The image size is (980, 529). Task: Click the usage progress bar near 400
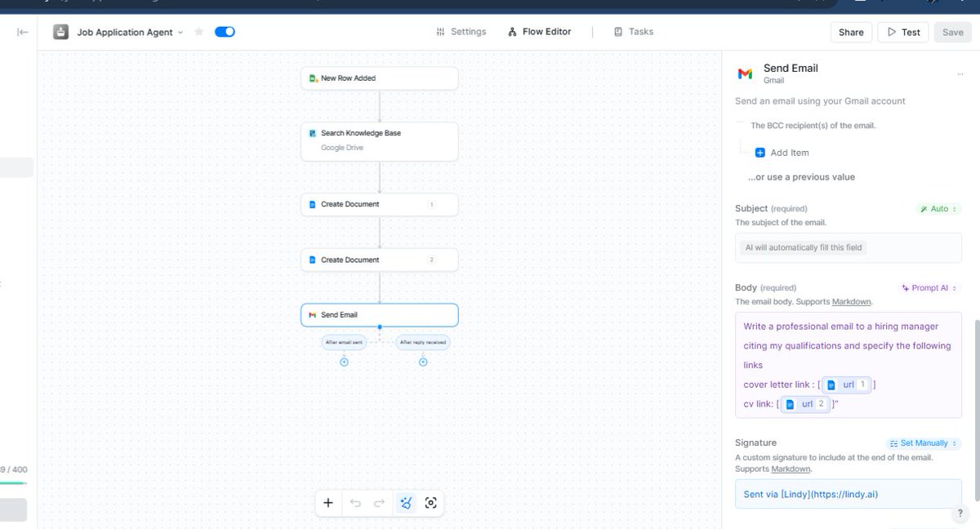coord(13,483)
